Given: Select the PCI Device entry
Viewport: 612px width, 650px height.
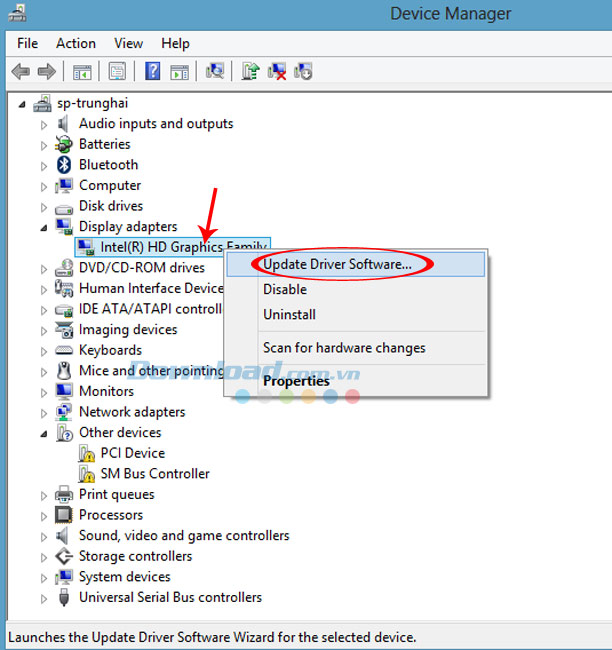Looking at the screenshot, I should click(x=133, y=453).
